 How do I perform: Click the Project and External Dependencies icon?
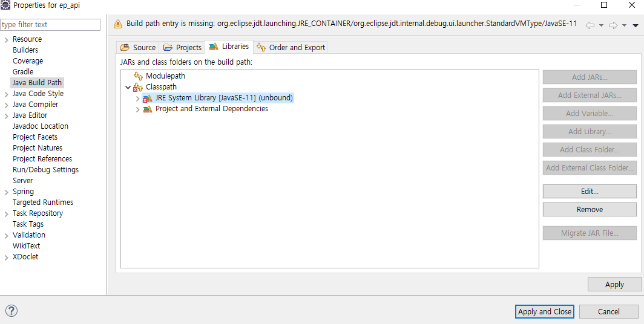pos(148,109)
